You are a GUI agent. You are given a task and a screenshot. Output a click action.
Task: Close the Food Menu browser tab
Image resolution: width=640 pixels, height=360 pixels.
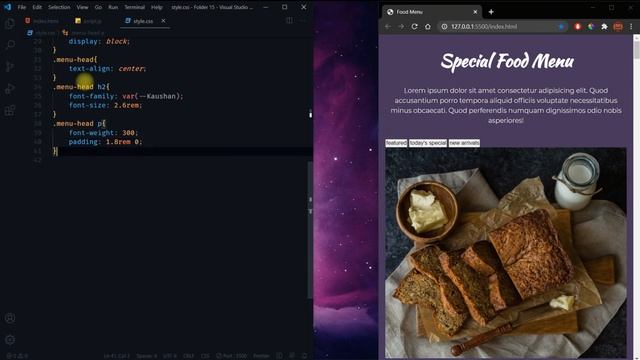(x=475, y=12)
